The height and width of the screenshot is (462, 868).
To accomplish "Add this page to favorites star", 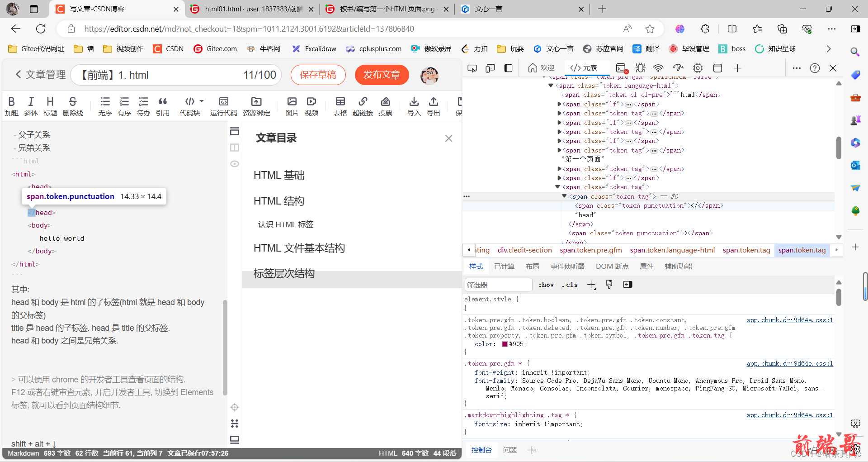I will pos(650,29).
